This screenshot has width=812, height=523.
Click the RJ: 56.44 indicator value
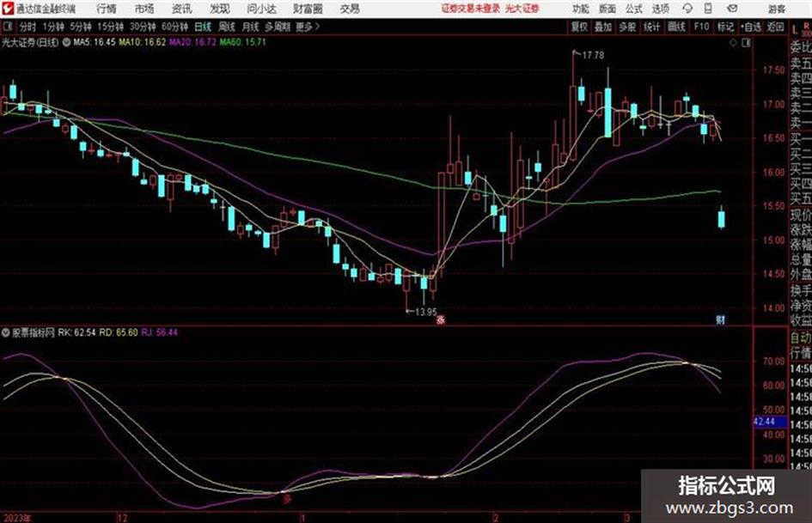160,332
